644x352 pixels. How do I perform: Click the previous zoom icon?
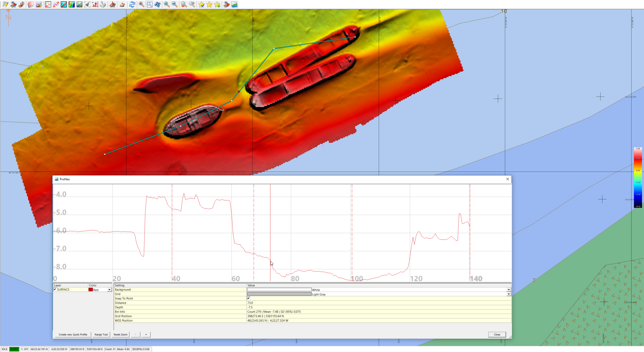(x=184, y=4)
